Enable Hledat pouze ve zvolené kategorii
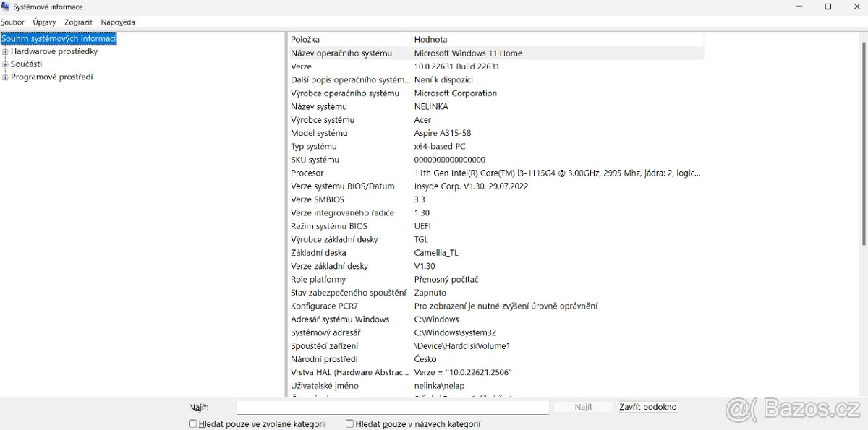This screenshot has height=430, width=868. pyautogui.click(x=192, y=423)
